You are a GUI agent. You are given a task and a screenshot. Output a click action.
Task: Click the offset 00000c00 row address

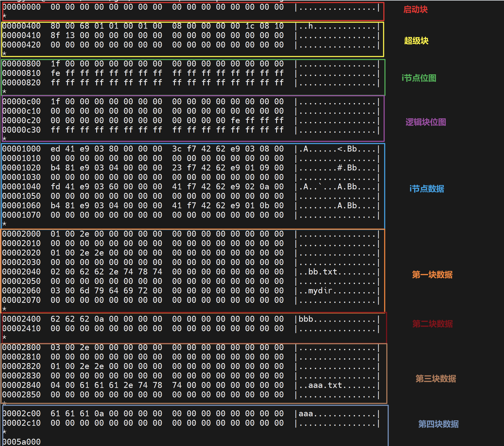(x=21, y=102)
